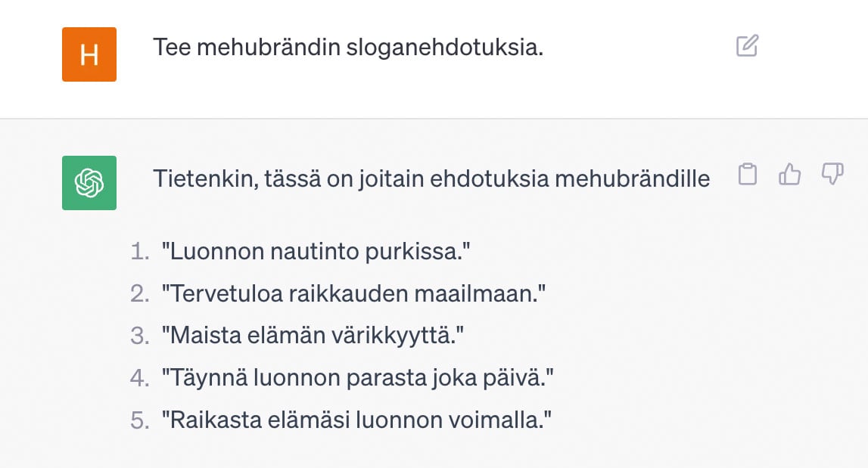Click the word 'mehubrändille' in the response
The width and height of the screenshot is (868, 468).
[632, 178]
